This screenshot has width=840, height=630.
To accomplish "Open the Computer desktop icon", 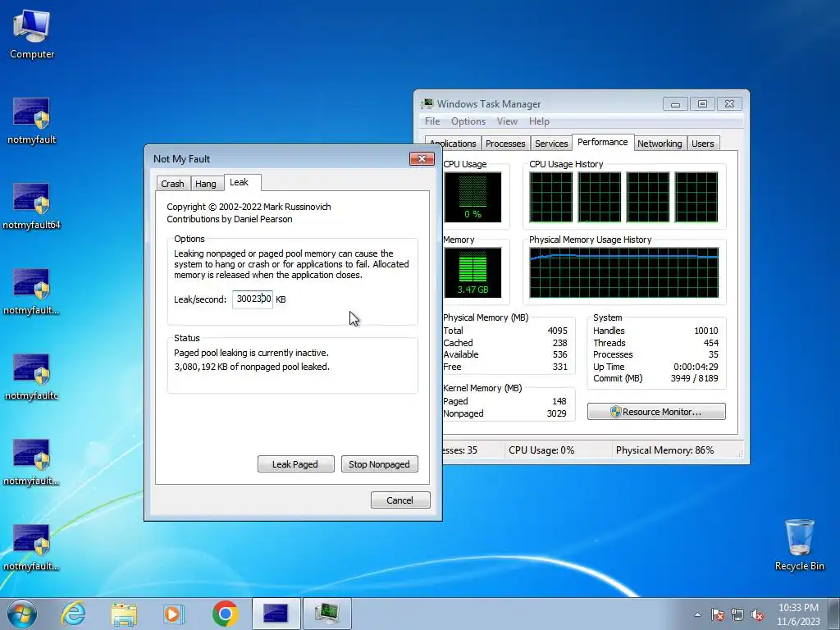I will [32, 34].
